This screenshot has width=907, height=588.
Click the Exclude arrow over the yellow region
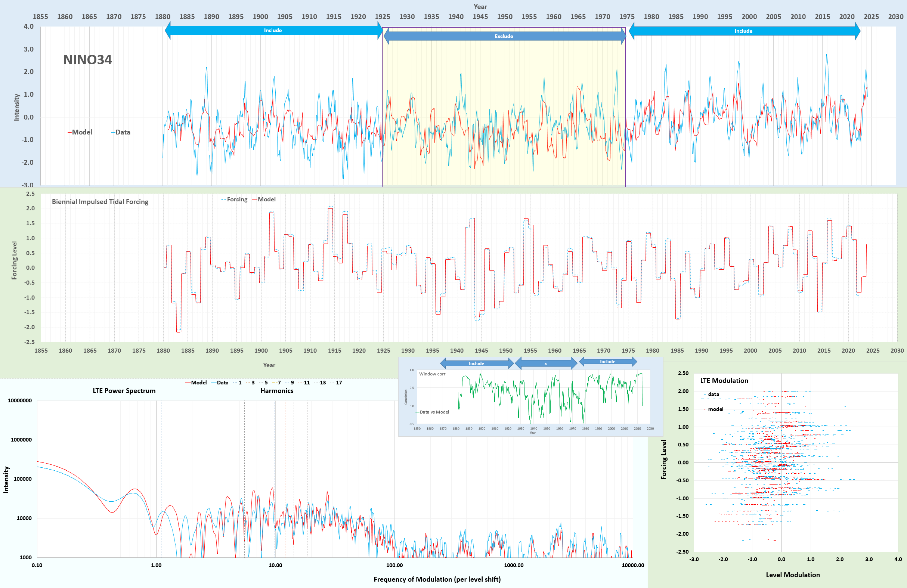[504, 36]
